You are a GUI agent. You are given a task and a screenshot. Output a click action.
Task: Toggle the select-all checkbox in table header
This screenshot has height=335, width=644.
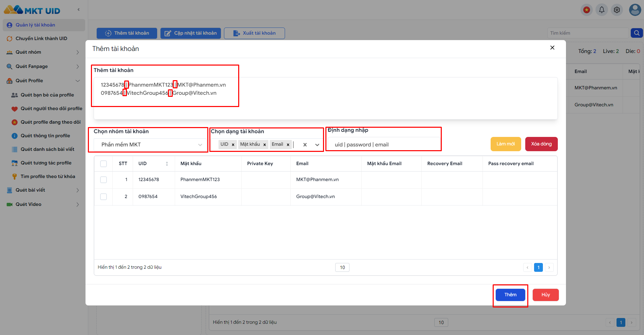[103, 164]
